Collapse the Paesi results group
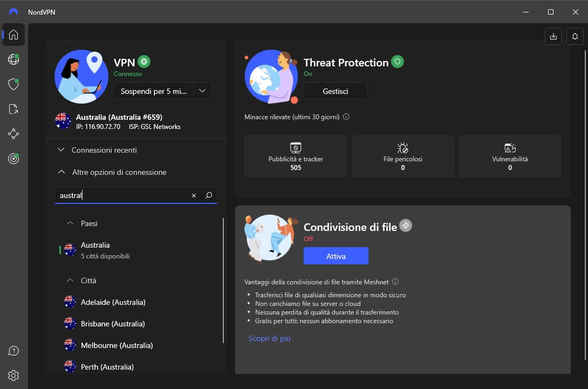 click(x=70, y=223)
